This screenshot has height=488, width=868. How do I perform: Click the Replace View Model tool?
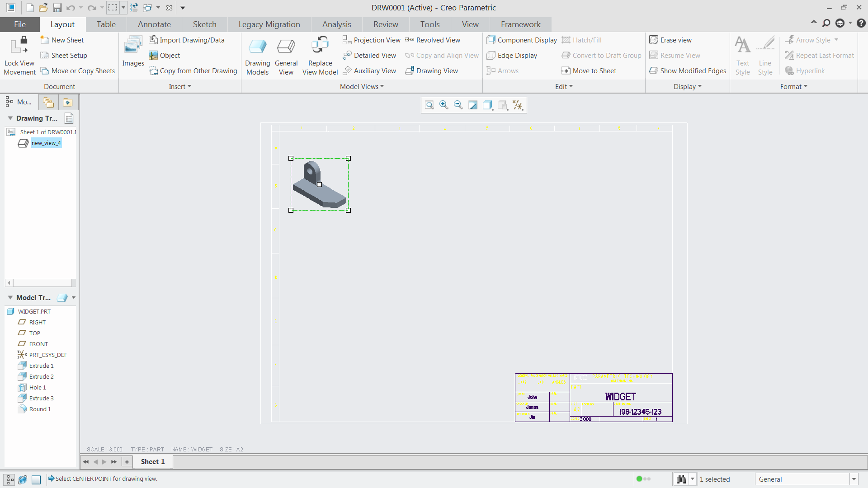point(320,54)
